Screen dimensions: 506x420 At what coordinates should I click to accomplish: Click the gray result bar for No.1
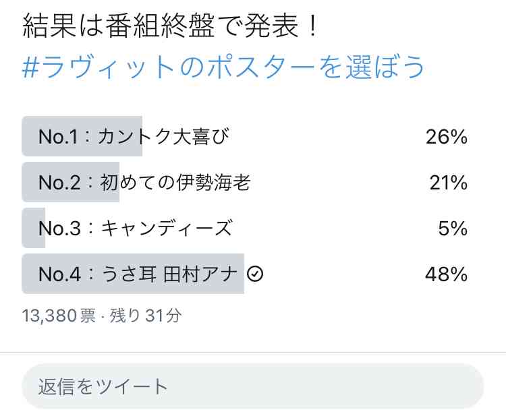click(82, 136)
